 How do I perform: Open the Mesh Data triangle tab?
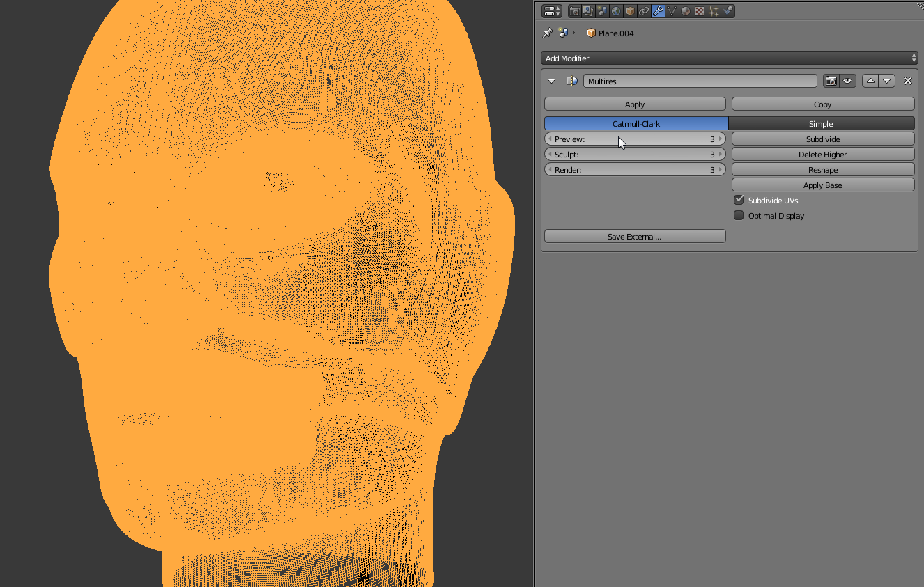pyautogui.click(x=672, y=11)
